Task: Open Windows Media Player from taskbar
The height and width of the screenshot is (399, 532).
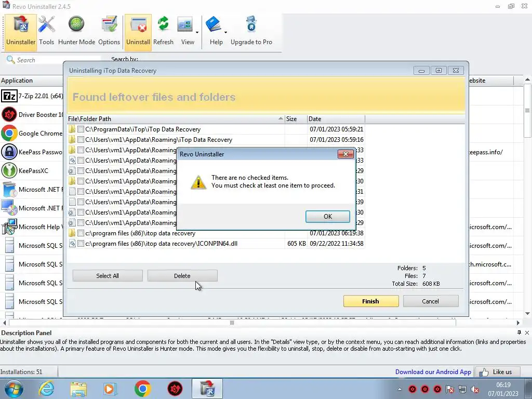Action: coord(110,389)
